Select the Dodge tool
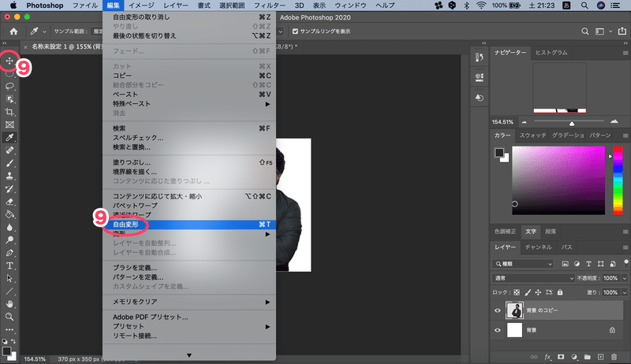This screenshot has height=364, width=631. click(9, 240)
